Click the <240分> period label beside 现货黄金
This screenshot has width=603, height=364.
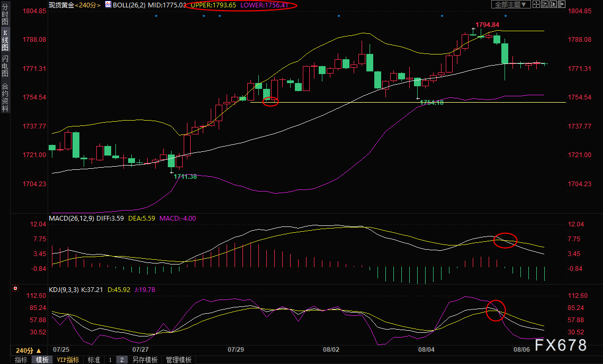(88, 5)
